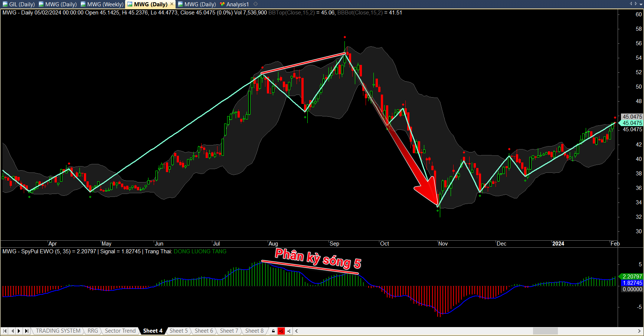
Task: Click the horizontal scrollbar right arrow
Action: (639, 331)
